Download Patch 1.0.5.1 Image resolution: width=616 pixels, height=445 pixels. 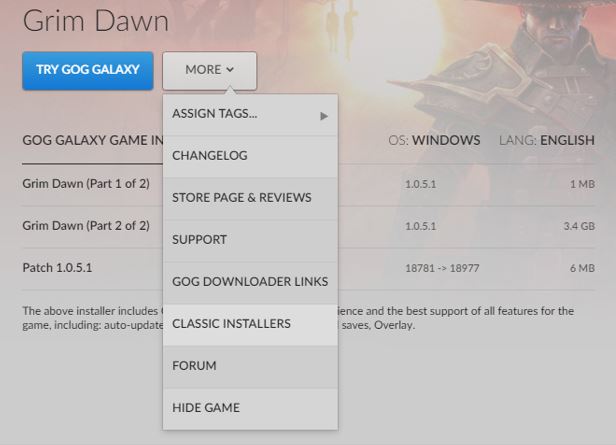click(x=57, y=268)
